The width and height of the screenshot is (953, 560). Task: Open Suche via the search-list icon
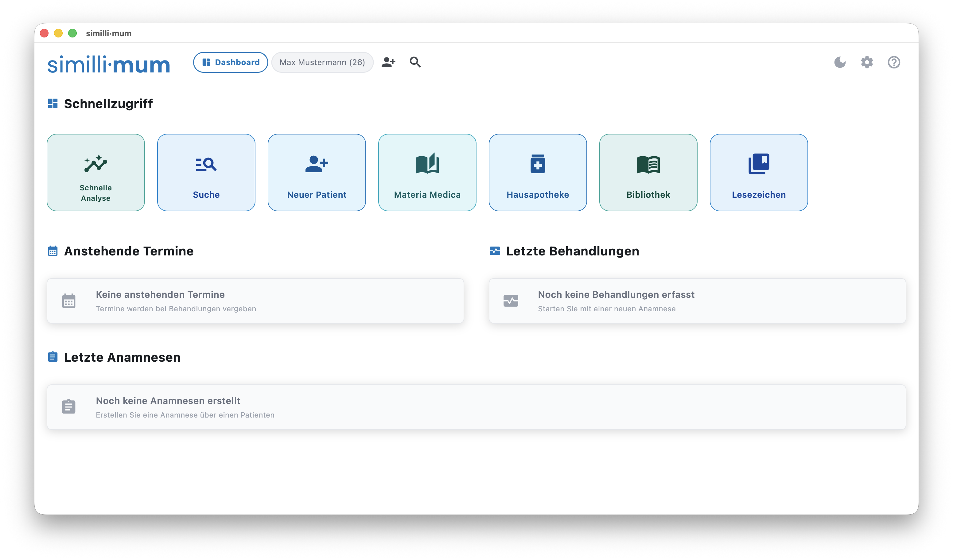(206, 164)
